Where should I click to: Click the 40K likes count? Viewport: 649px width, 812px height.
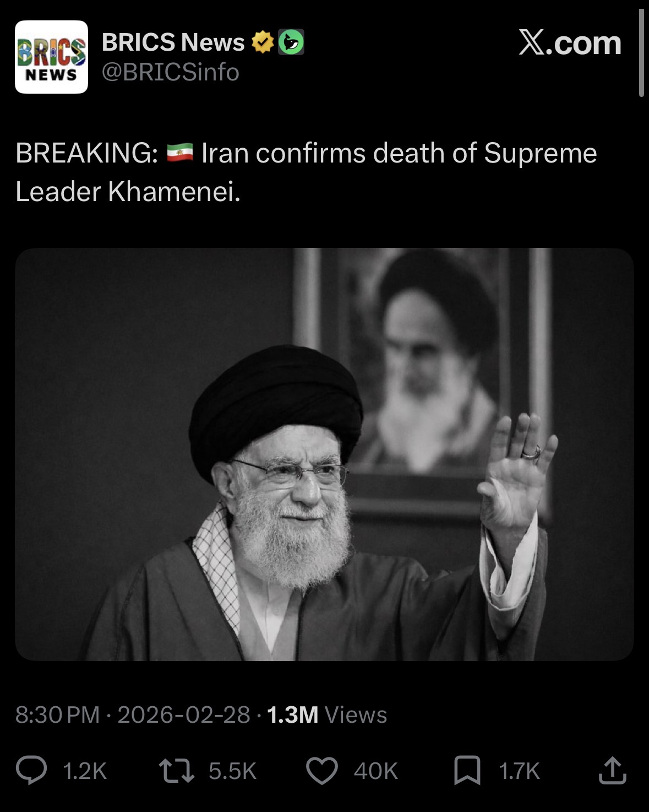(x=375, y=771)
